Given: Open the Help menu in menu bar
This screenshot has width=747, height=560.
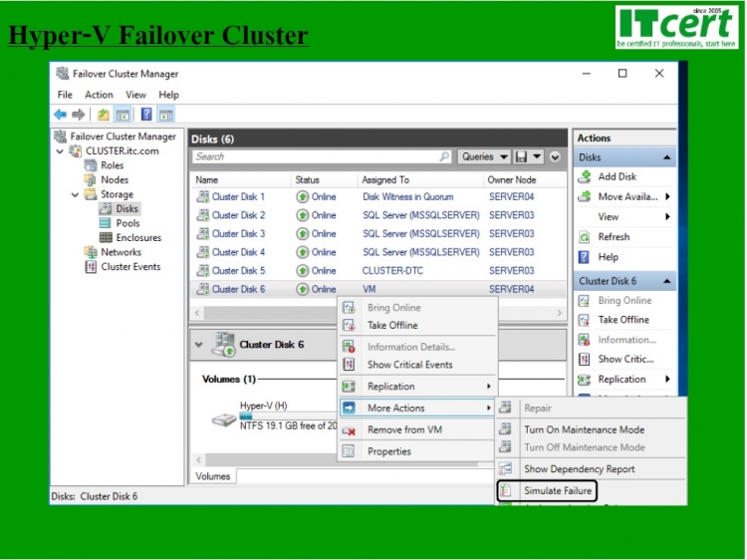Looking at the screenshot, I should tap(168, 95).
